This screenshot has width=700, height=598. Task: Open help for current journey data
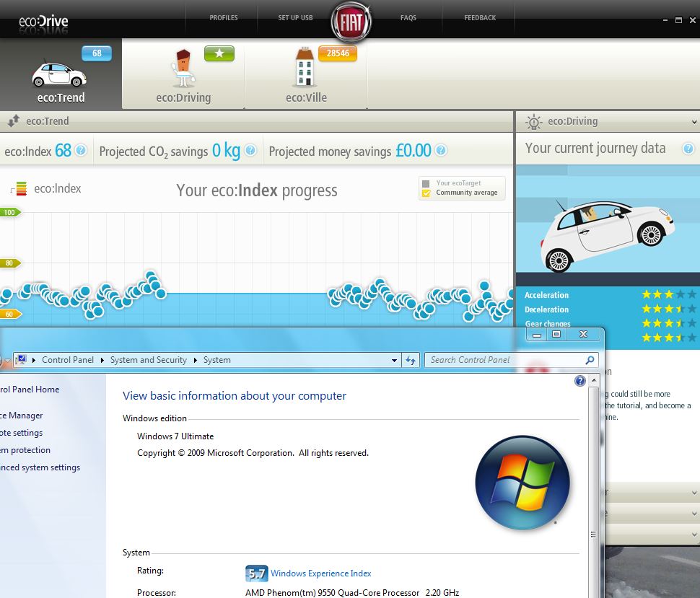(688, 149)
